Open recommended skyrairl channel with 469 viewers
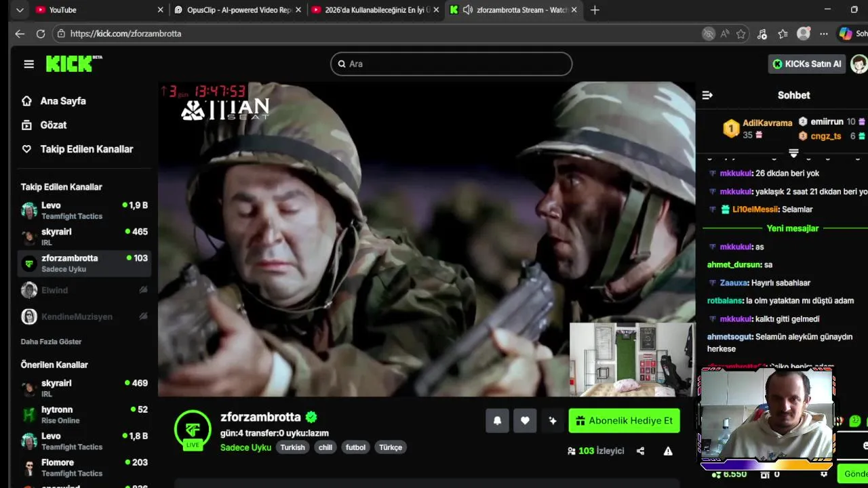The image size is (868, 488). pos(84,388)
